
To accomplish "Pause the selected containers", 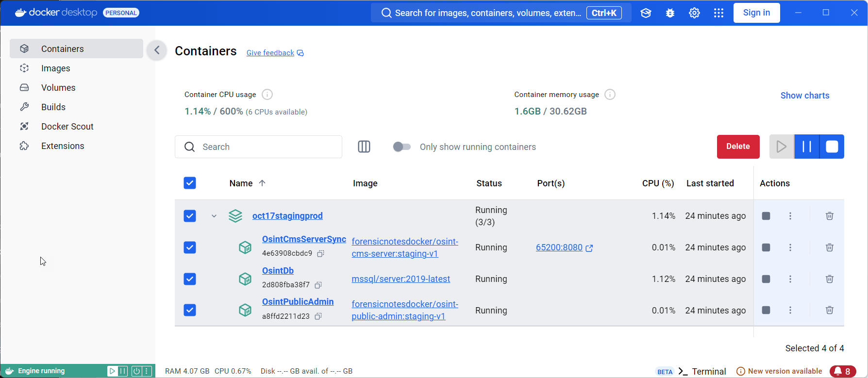I will pyautogui.click(x=807, y=147).
